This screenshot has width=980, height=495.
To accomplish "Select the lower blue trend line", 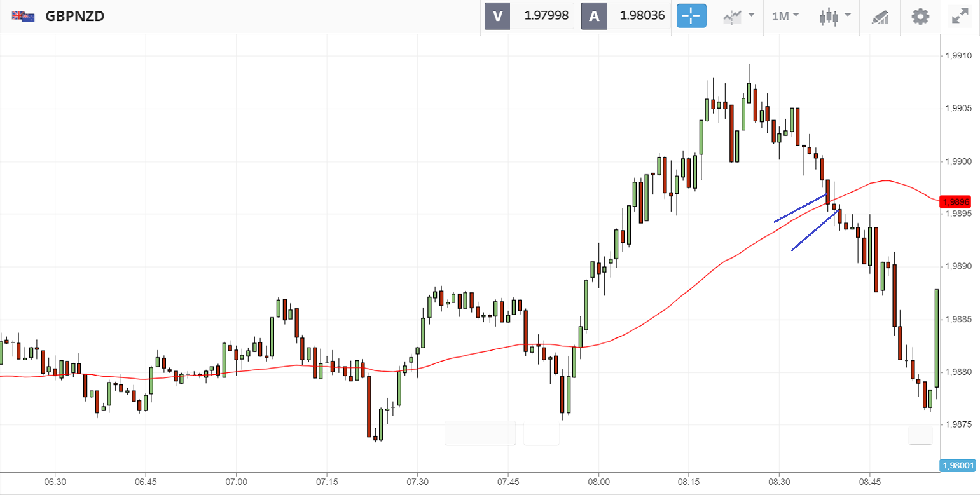I will (x=814, y=231).
